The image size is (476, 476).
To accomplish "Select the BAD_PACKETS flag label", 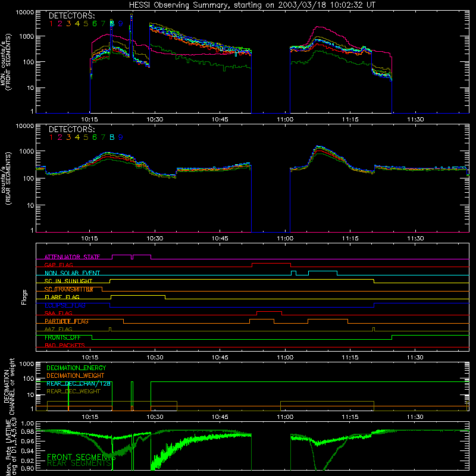I will click(65, 346).
